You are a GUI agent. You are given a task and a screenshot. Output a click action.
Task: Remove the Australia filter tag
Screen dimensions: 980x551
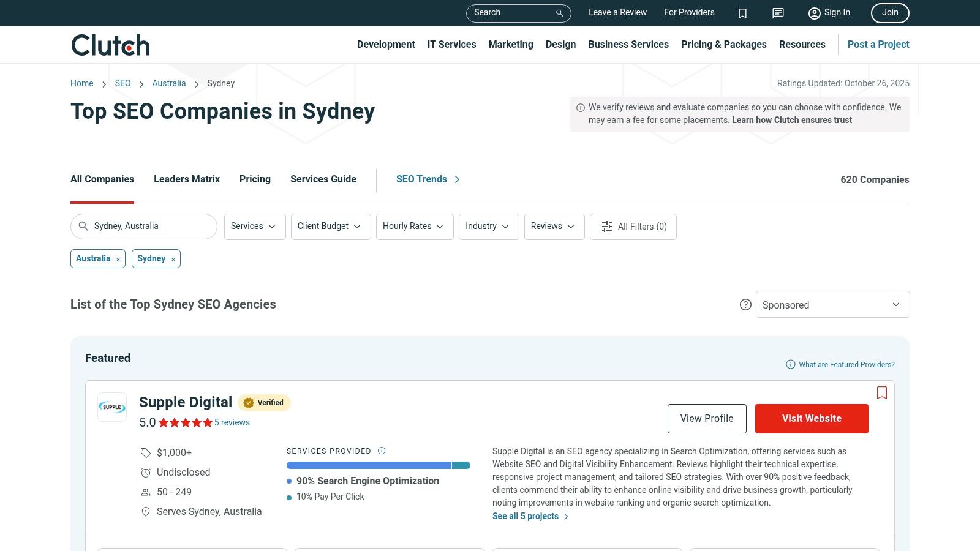point(118,258)
